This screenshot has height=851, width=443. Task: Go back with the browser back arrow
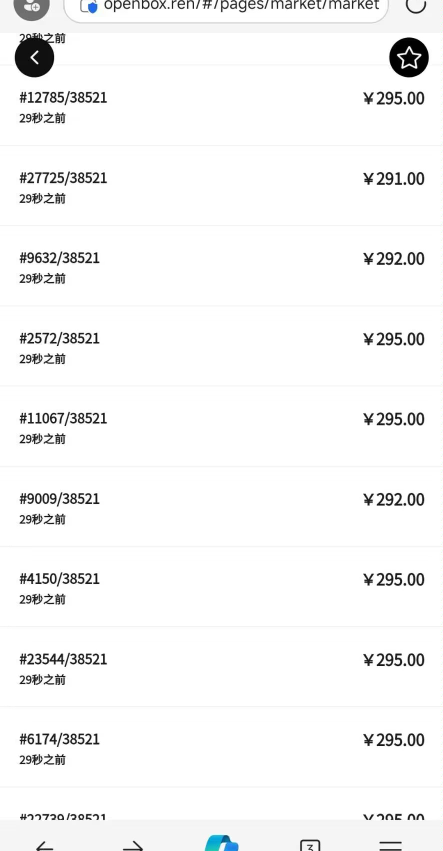pyautogui.click(x=45, y=844)
